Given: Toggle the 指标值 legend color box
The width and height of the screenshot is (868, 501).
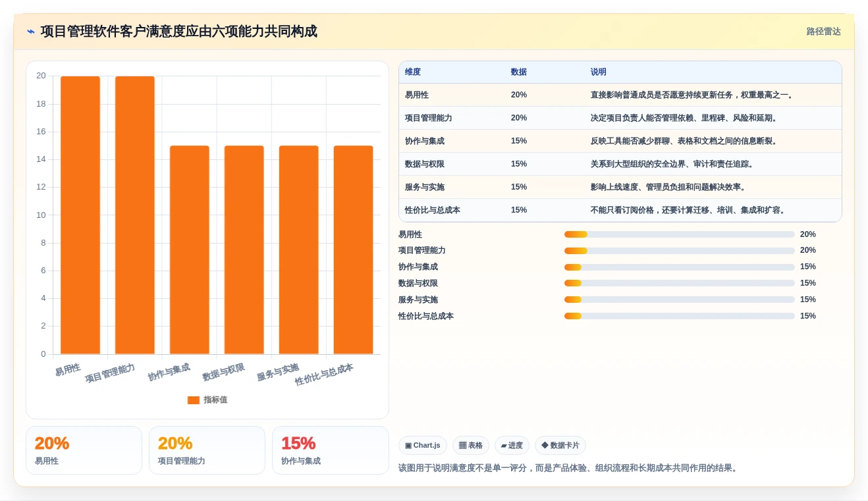Looking at the screenshot, I should [194, 400].
